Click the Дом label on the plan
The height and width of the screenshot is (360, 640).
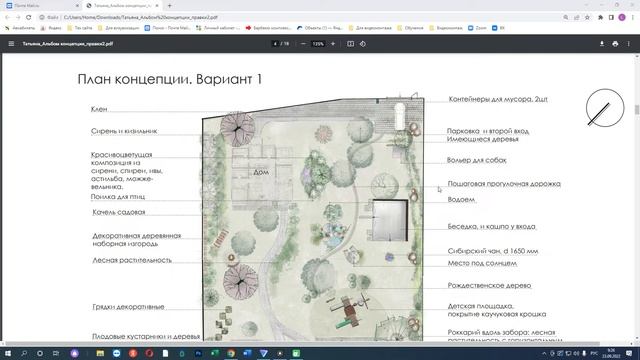pos(261,172)
